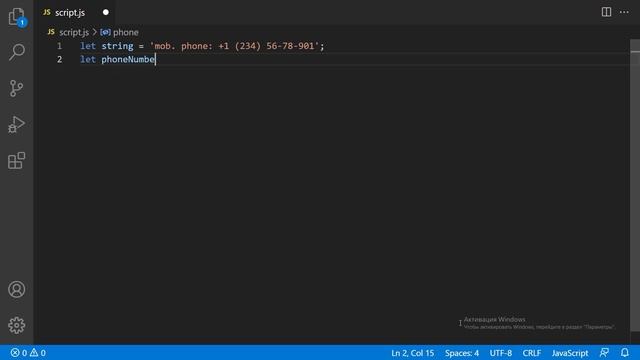The width and height of the screenshot is (640, 360).
Task: Open notifications bell
Action: click(x=624, y=353)
